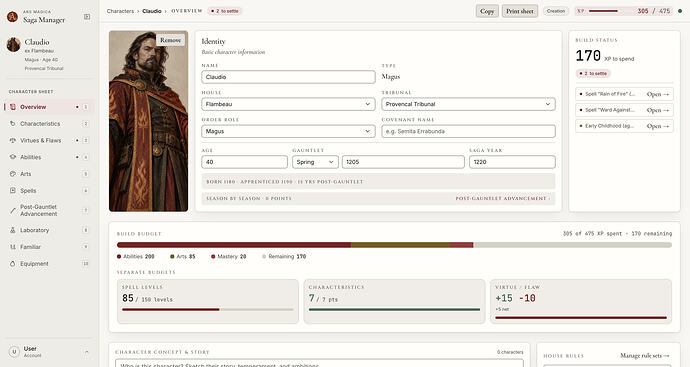Follow the Post-Gauntlet Advancement link in Identity
Viewport: 690px width, 367px height.
(x=503, y=198)
